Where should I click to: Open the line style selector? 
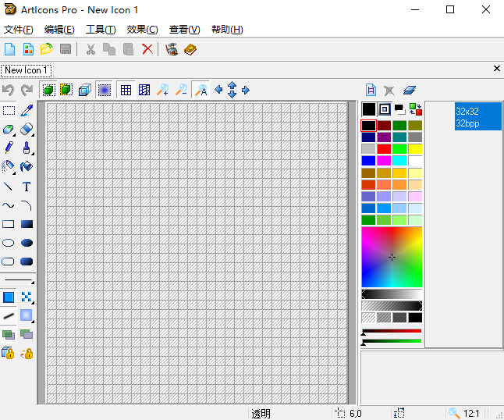(19, 280)
